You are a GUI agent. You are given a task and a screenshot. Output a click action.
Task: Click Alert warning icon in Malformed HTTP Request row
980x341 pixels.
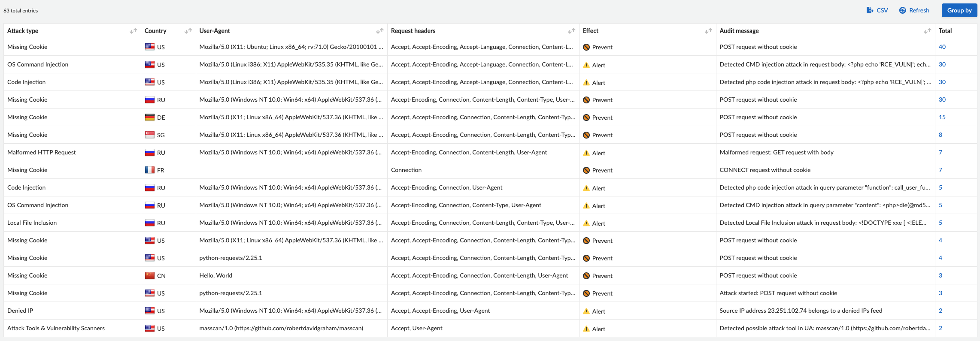pos(586,153)
